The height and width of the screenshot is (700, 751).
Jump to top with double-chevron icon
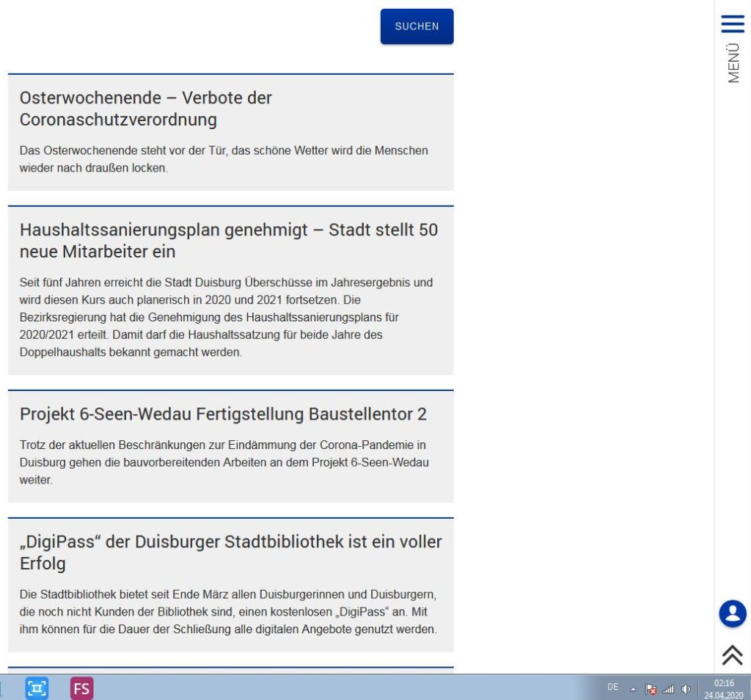(733, 655)
